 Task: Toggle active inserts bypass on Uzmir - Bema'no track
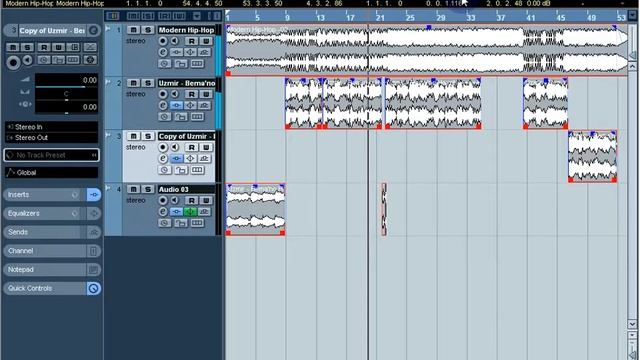click(176, 105)
